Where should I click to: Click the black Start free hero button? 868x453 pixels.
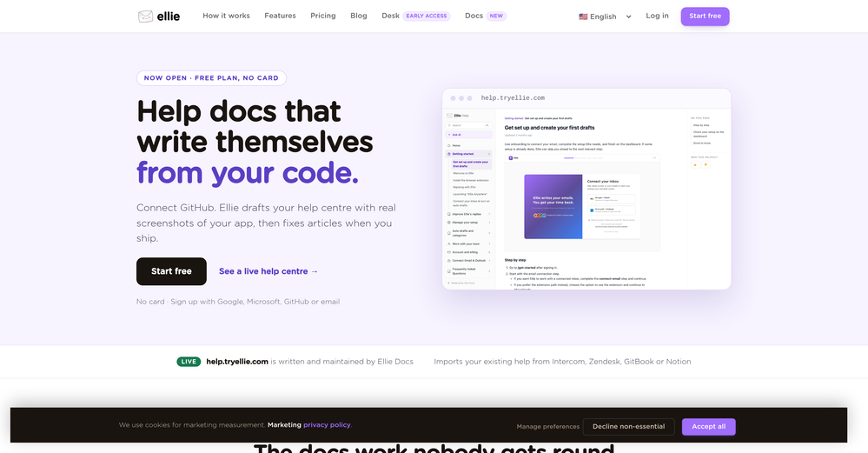(x=172, y=271)
